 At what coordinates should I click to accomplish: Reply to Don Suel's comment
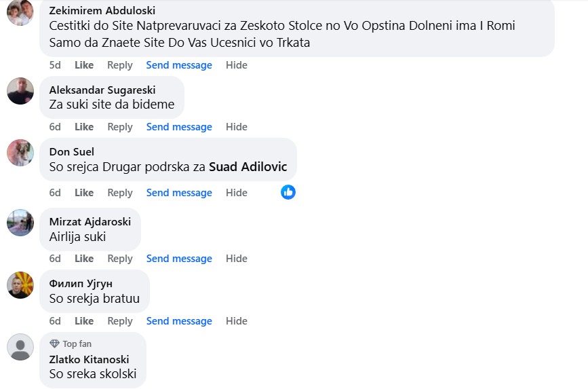tap(120, 193)
